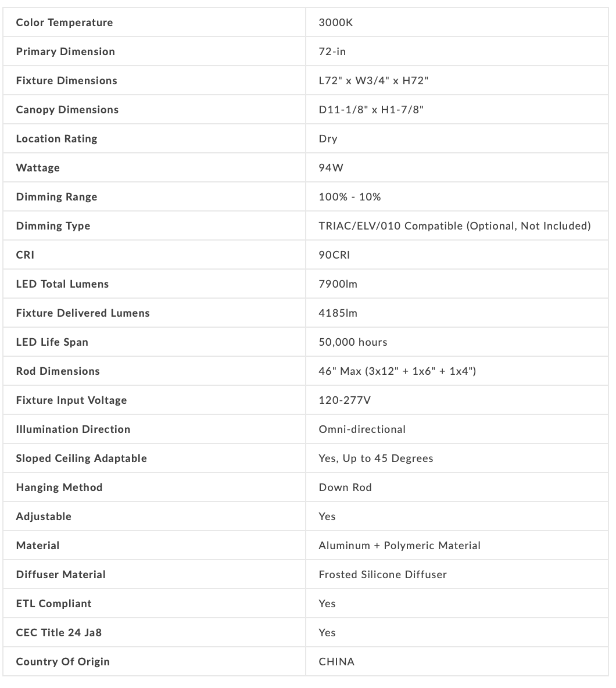Viewport: 616px width, 688px height.
Task: Click the 94W wattage value
Action: 332,168
